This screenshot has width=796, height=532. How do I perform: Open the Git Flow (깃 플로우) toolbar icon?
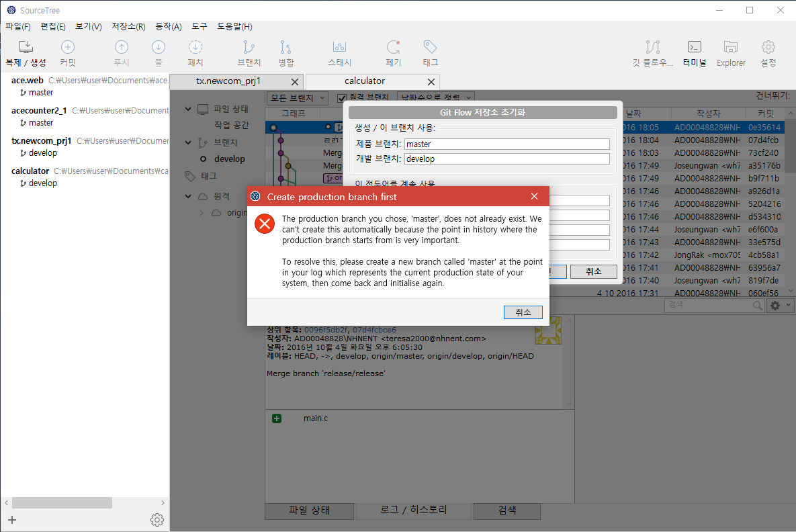point(653,47)
